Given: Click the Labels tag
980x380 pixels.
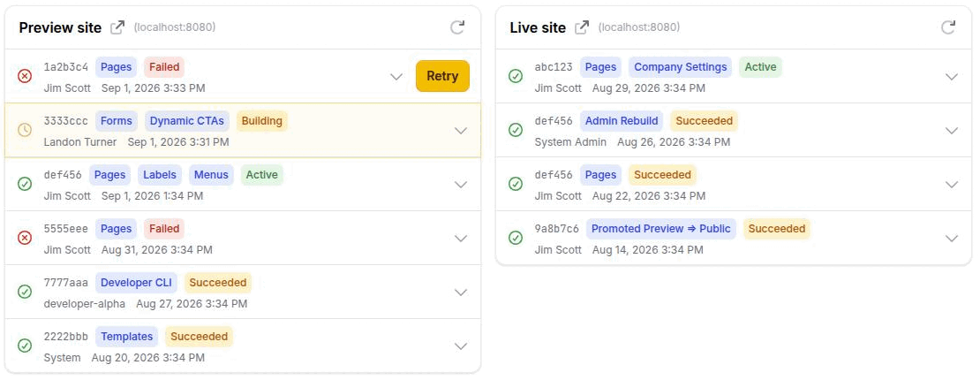Looking at the screenshot, I should [160, 175].
